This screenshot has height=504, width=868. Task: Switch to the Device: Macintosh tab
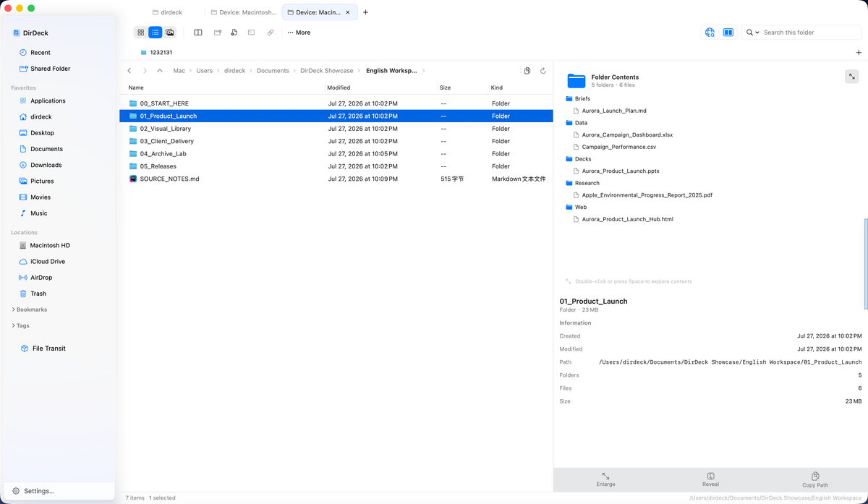(244, 12)
